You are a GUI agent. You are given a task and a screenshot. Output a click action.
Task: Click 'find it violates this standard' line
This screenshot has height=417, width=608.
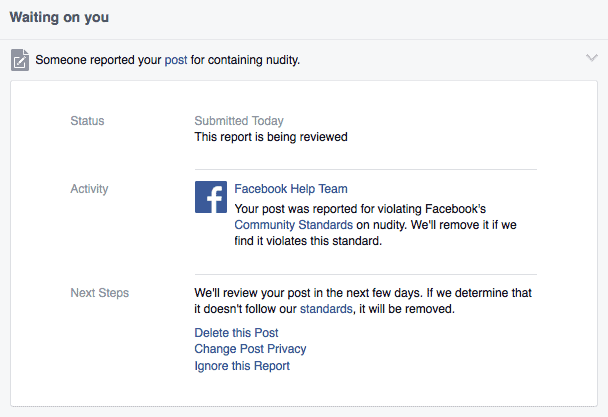(308, 241)
